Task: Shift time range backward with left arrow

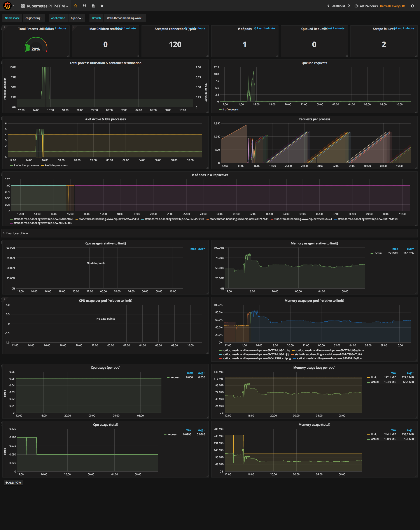Action: 328,6
